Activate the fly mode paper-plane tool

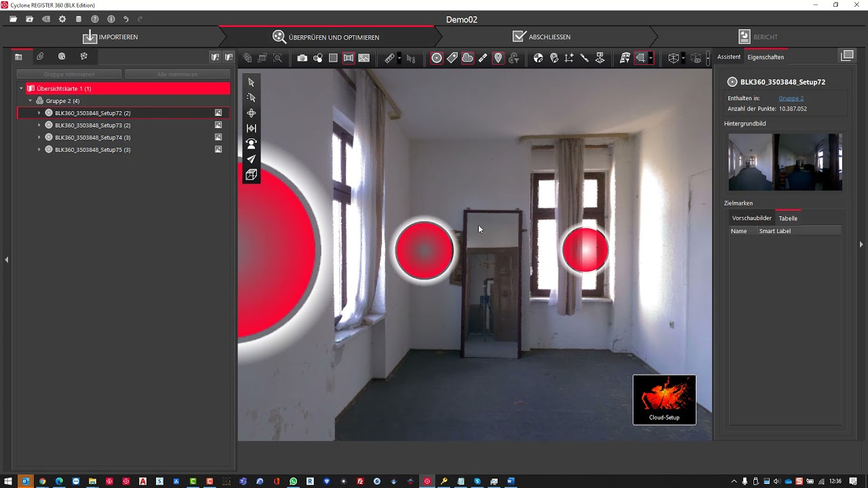[x=252, y=159]
